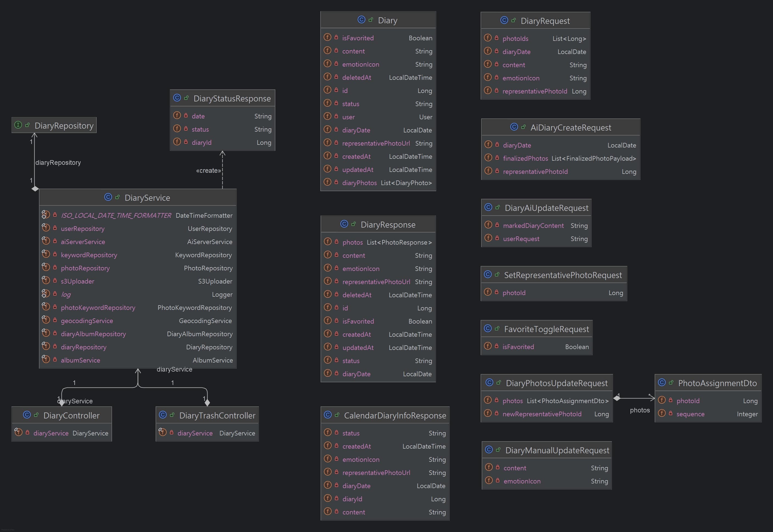Select the newRepresentativePhotoId field row
773x532 pixels.
pos(542,414)
